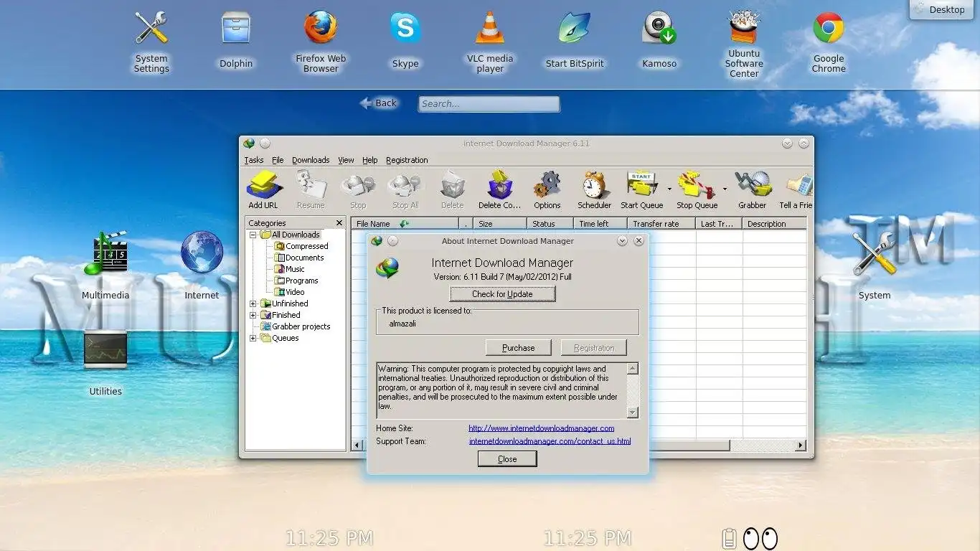Sort by File Name column header

click(x=405, y=224)
